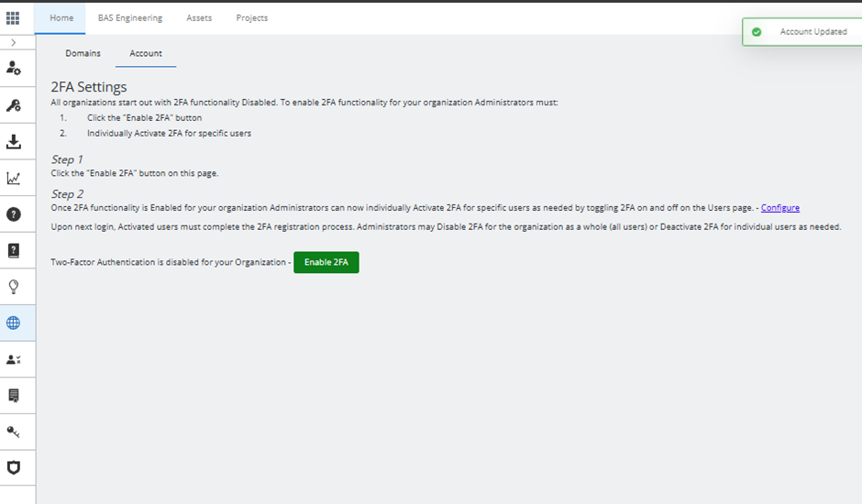Click the certificate document sidebar icon
The image size is (862, 504).
(x=14, y=395)
